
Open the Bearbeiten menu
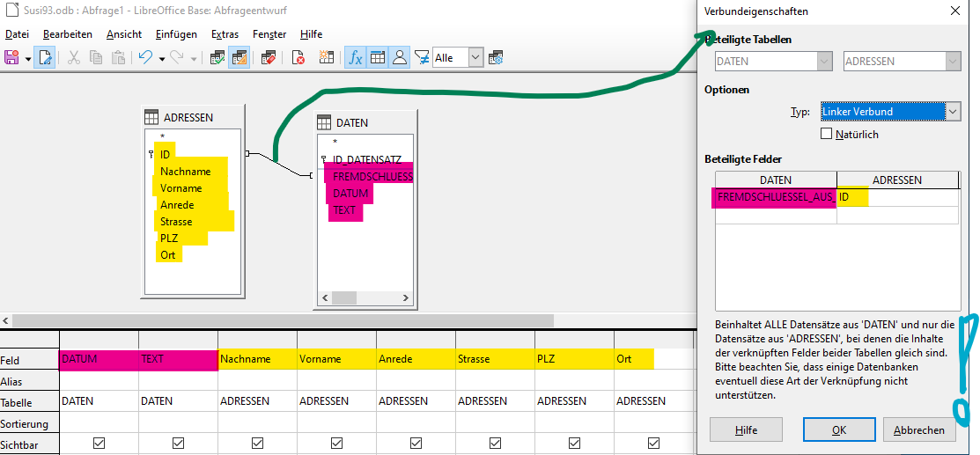pyautogui.click(x=68, y=34)
